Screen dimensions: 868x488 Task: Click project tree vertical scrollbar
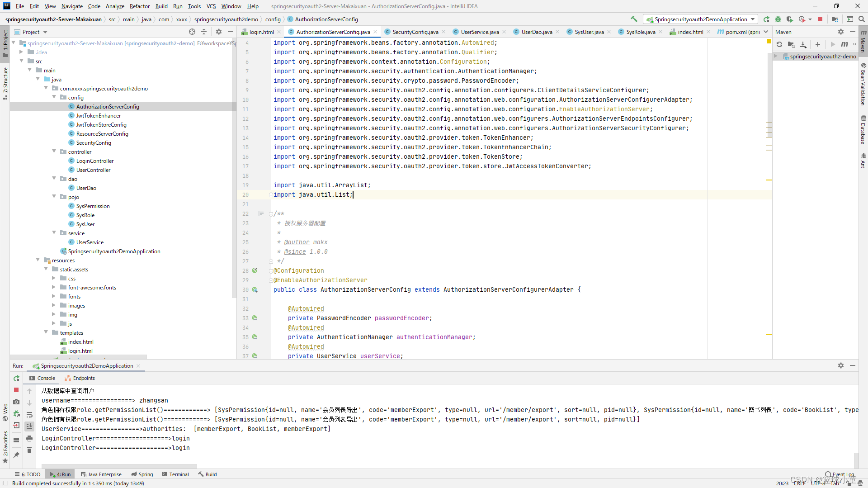(234, 168)
